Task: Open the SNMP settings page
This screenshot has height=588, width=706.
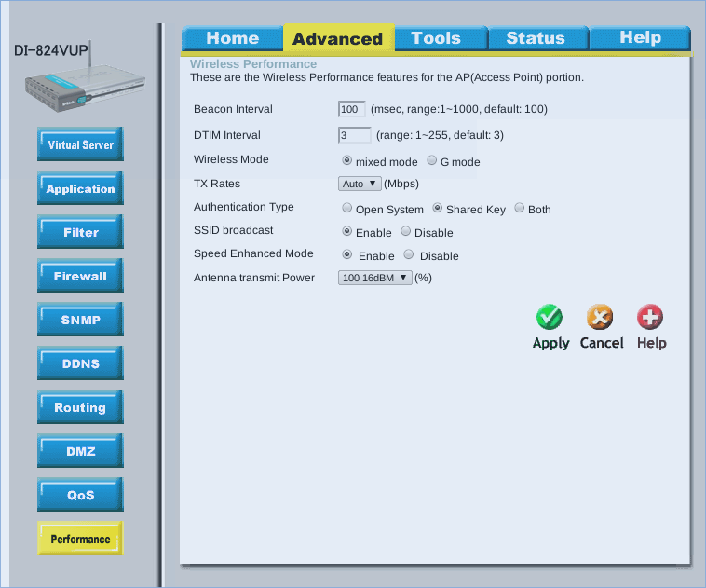Action: (81, 320)
